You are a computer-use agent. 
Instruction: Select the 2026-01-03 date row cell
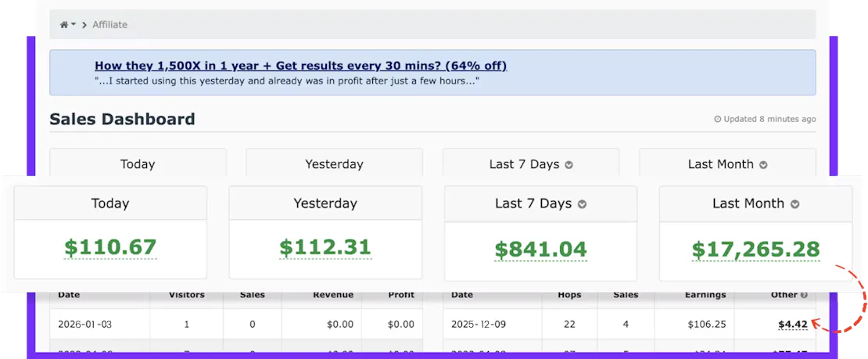pos(82,324)
